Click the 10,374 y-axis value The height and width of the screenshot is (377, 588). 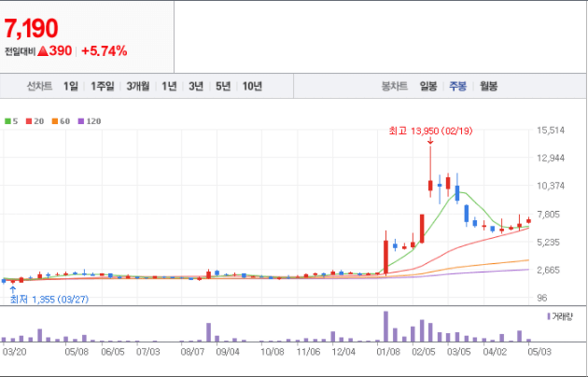[551, 186]
